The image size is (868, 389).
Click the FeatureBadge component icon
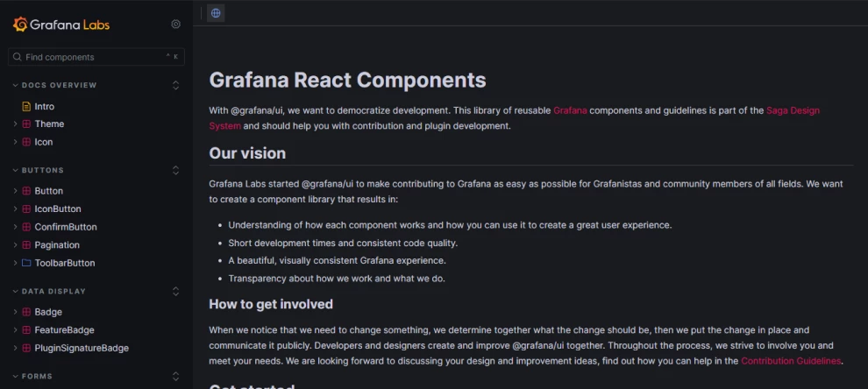(26, 330)
